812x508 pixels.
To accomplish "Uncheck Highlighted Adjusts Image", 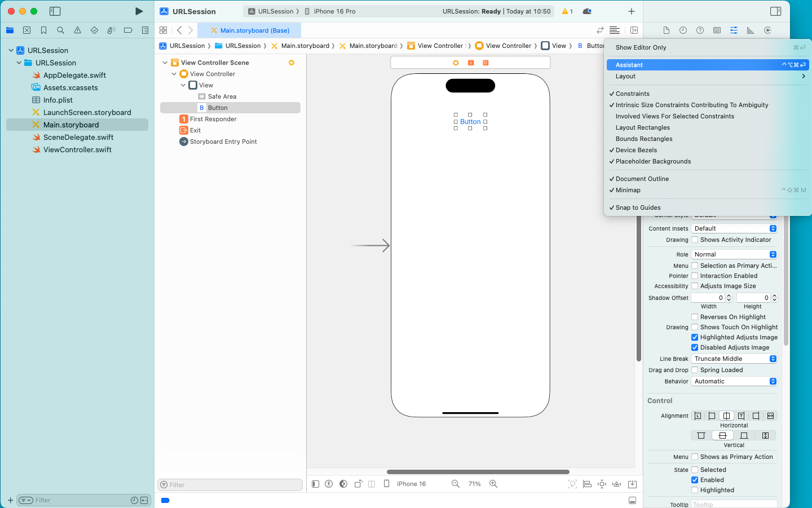I will point(695,337).
